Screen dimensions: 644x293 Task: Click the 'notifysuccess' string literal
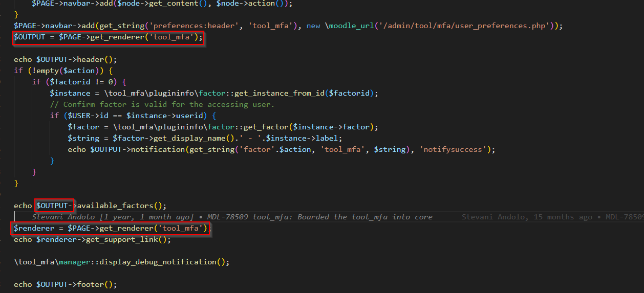pos(454,149)
